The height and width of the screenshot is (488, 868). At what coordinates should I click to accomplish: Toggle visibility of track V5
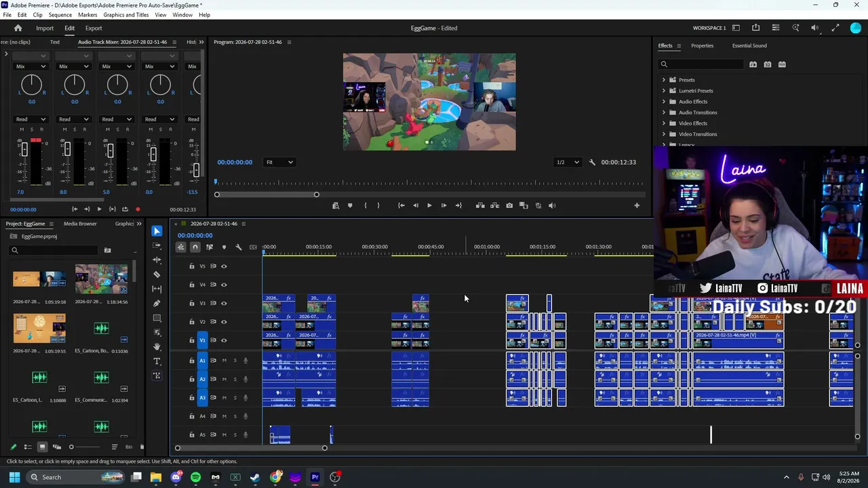[224, 266]
